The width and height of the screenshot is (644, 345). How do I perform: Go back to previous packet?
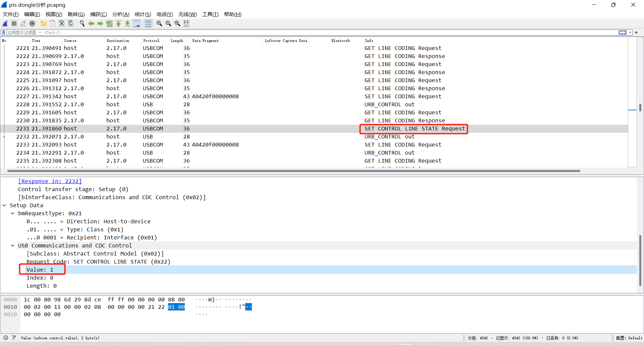click(91, 23)
